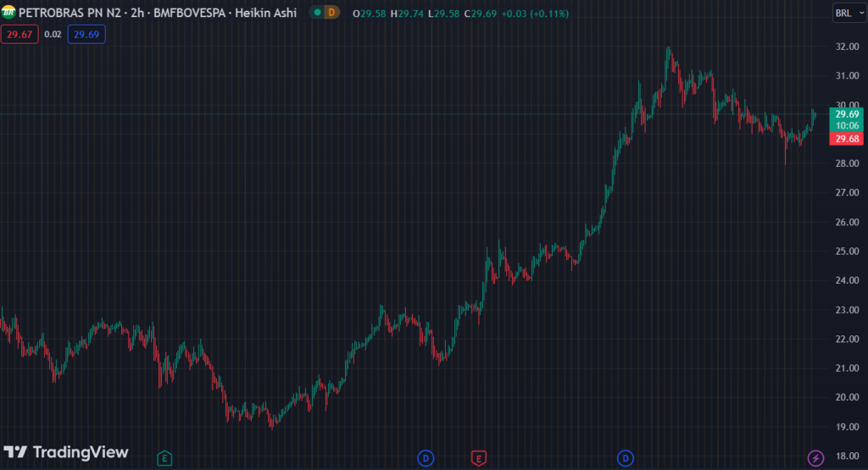The height and width of the screenshot is (470, 868).
Task: Click the O29.58 open value in legend
Action: 370,14
